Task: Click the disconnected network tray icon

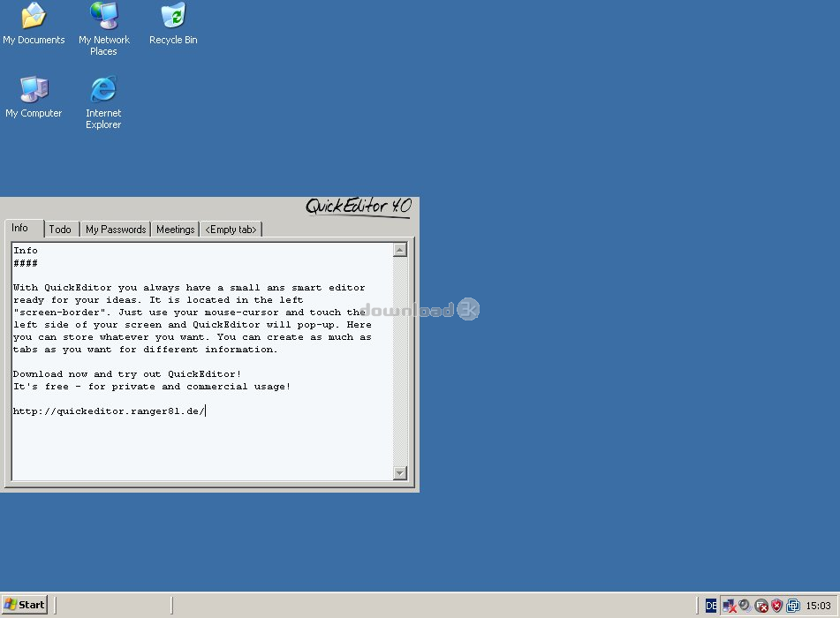Action: (x=729, y=606)
